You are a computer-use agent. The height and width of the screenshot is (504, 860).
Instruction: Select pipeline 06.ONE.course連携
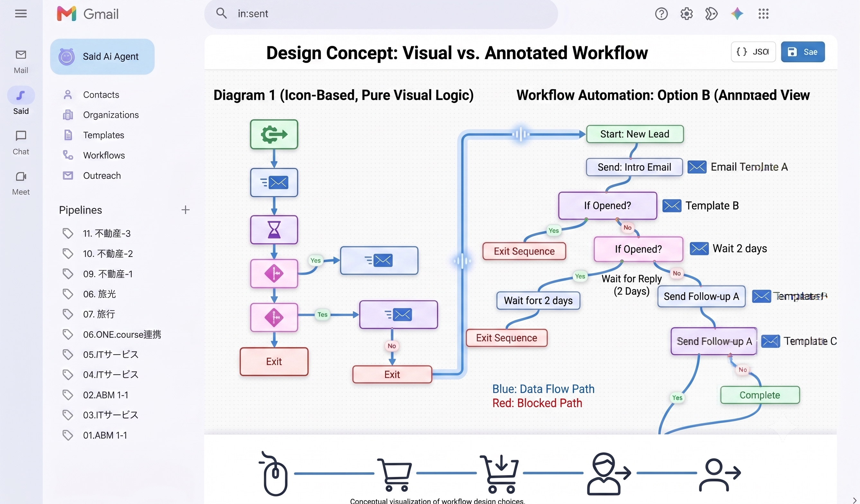[x=112, y=334]
